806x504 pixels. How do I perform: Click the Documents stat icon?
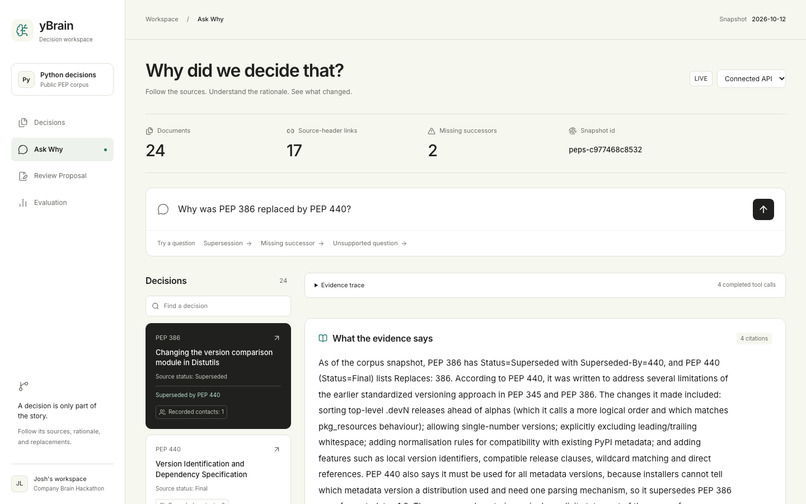150,131
